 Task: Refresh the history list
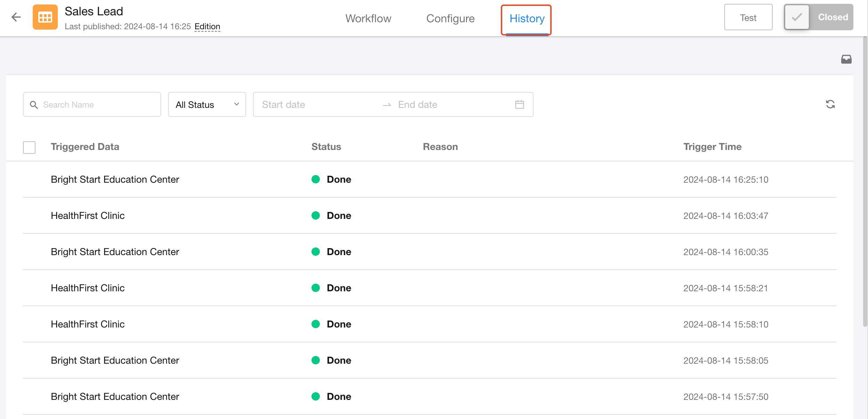point(830,104)
